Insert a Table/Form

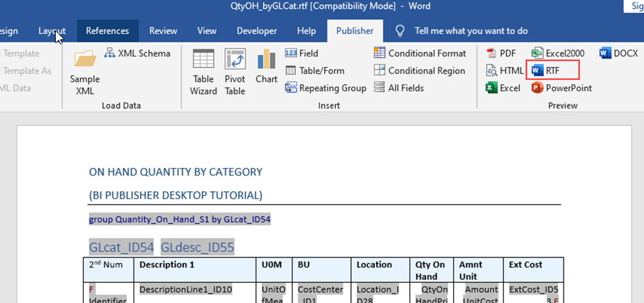click(x=315, y=71)
